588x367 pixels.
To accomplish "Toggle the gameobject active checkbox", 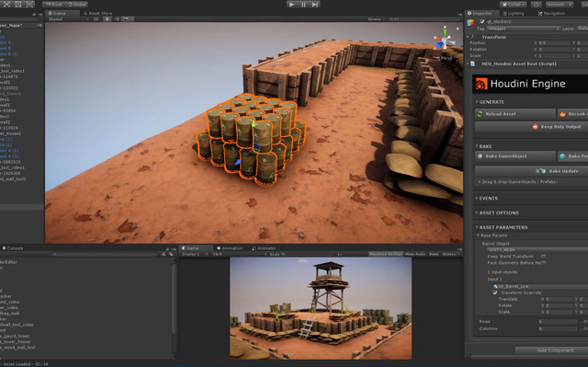I will coord(482,22).
